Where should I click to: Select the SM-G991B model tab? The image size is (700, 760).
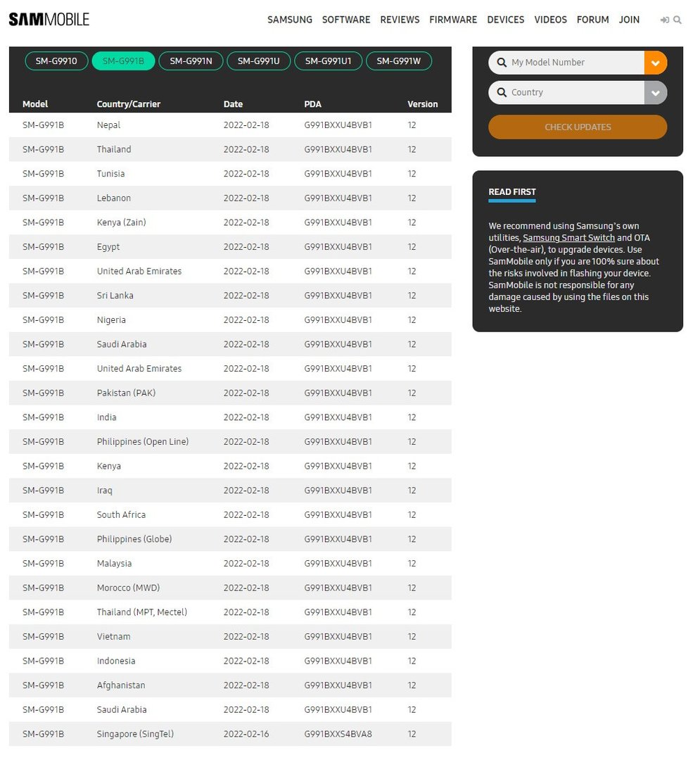[123, 61]
